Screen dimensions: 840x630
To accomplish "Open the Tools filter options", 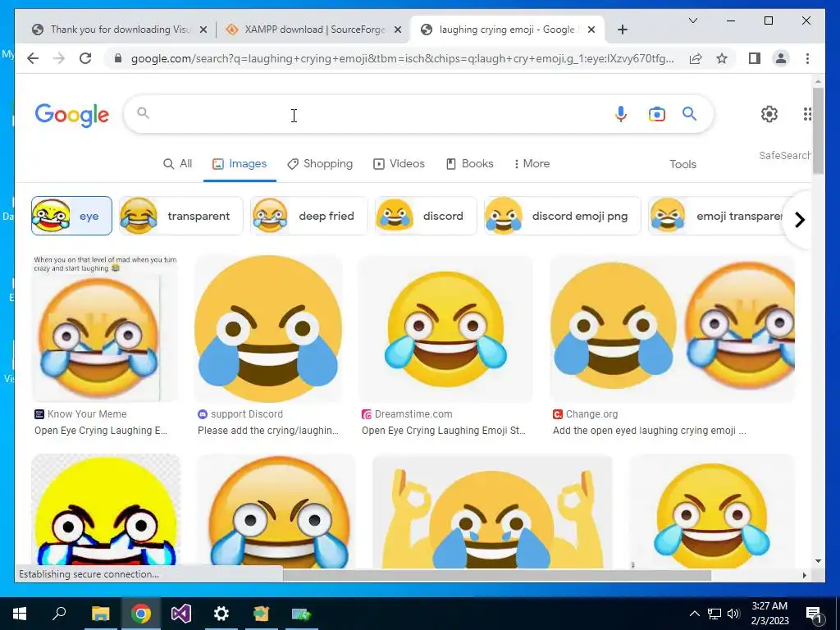I will click(682, 164).
